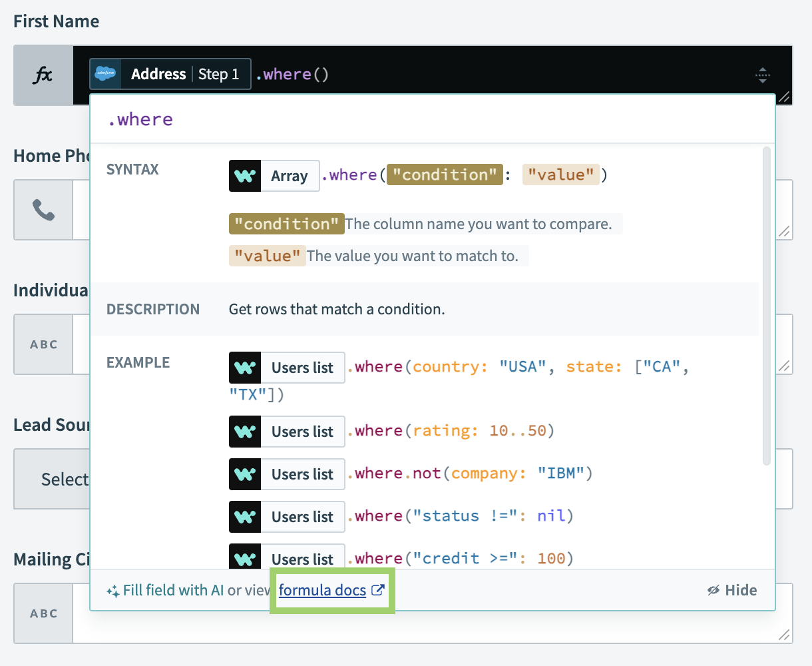Select the Address Step 1 data pill

click(170, 74)
